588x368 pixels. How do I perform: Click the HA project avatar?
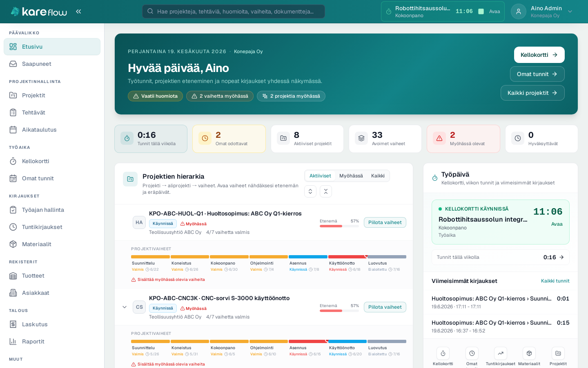coord(139,222)
